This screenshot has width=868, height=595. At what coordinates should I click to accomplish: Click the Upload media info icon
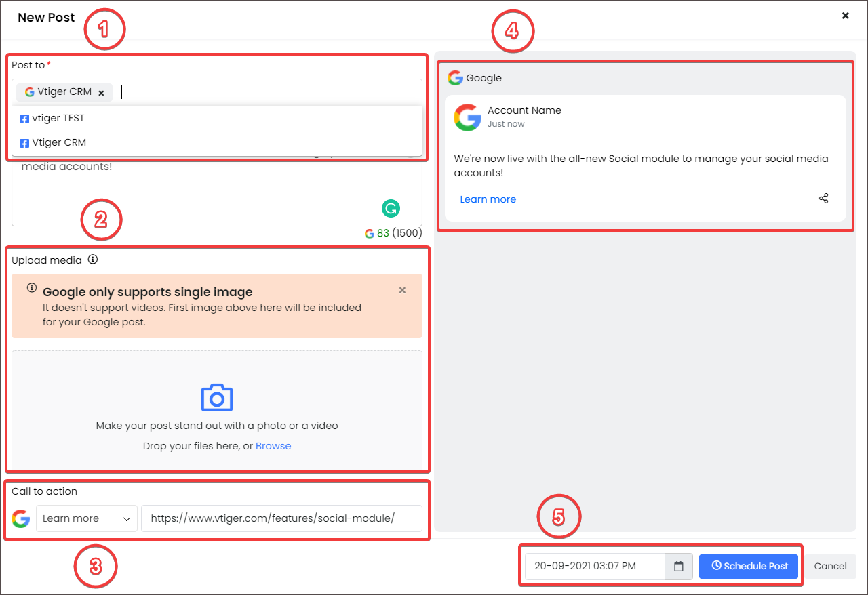(93, 260)
